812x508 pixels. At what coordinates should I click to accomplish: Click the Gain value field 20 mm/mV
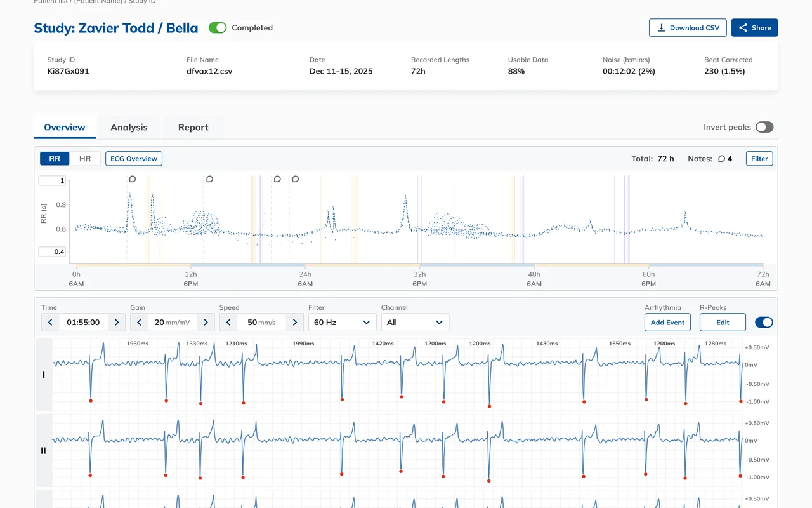point(172,323)
